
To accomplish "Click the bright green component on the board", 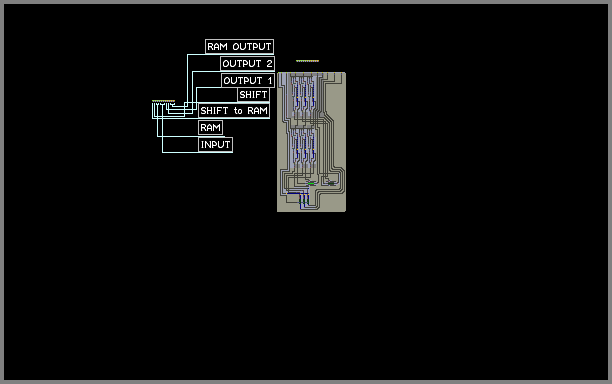I will click(x=311, y=183).
